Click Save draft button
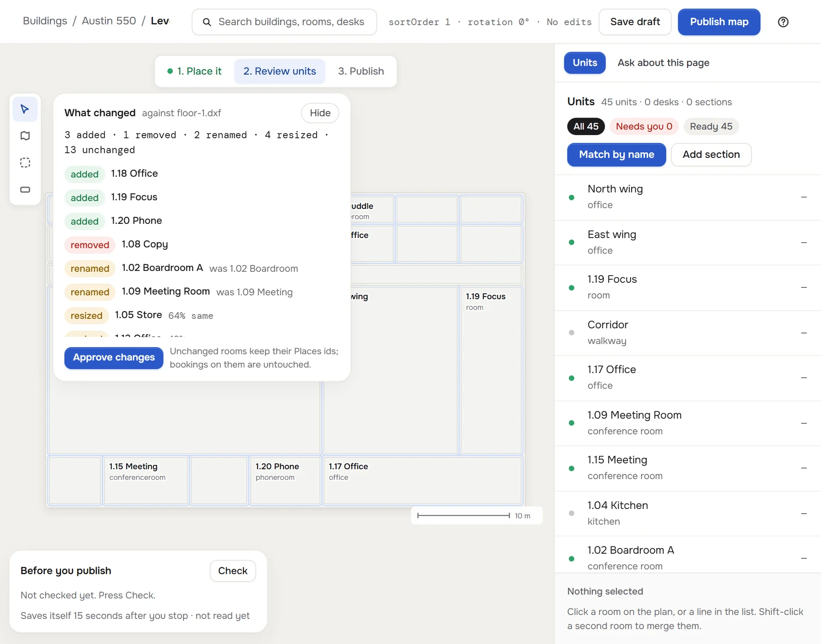This screenshot has width=821, height=644. (635, 22)
